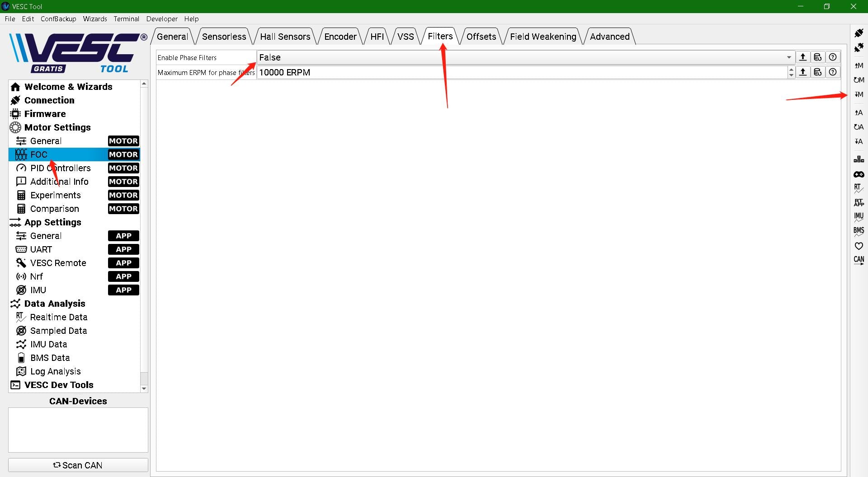Screen dimensions: 868x477
Task: Toggle the gamepad control icon
Action: [859, 174]
